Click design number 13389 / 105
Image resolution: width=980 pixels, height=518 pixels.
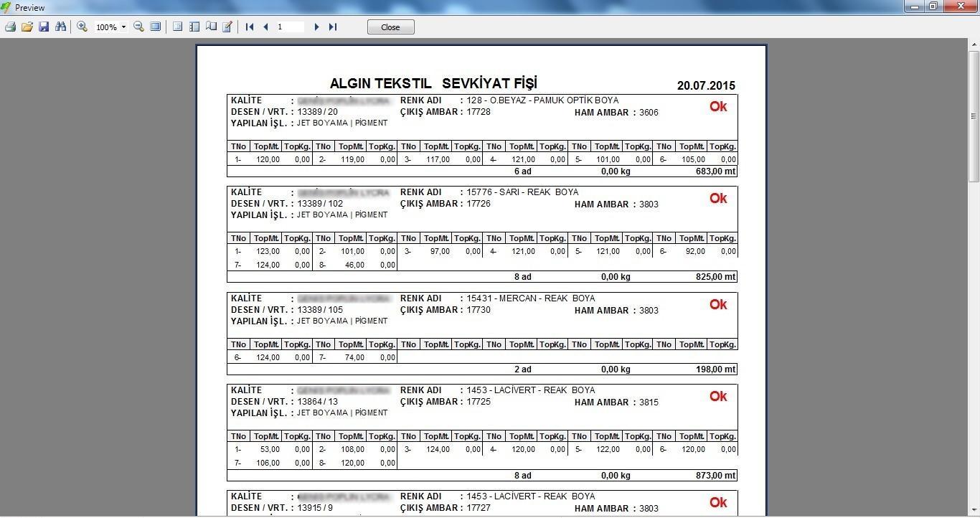(x=320, y=310)
